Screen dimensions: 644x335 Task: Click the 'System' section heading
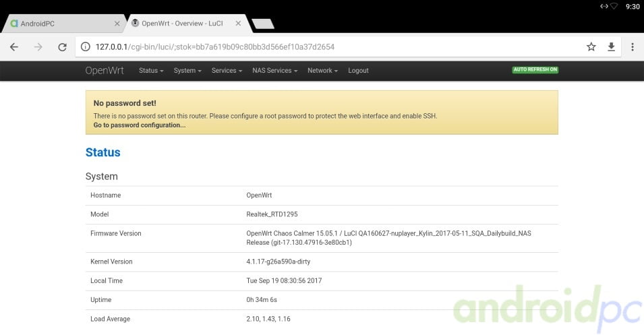click(x=101, y=177)
